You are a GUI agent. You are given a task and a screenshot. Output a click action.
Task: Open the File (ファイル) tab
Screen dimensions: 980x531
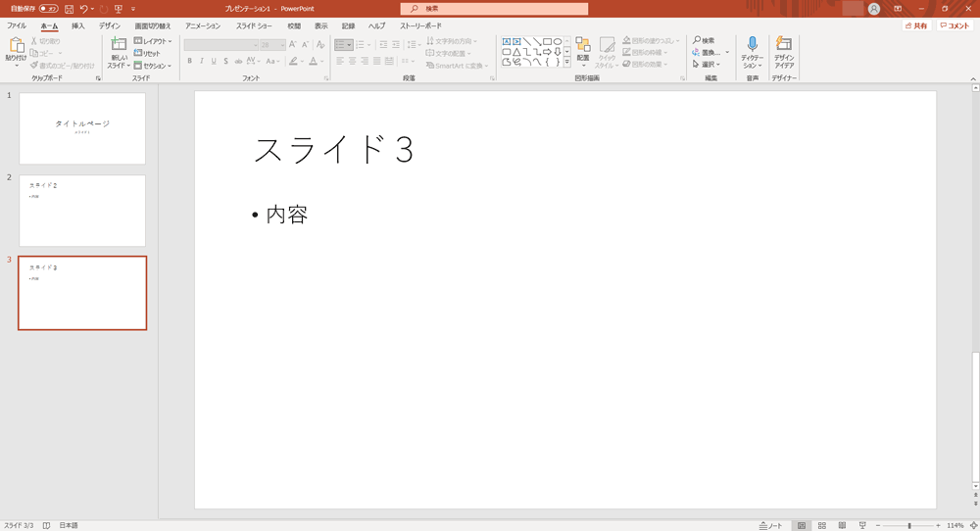tap(17, 26)
